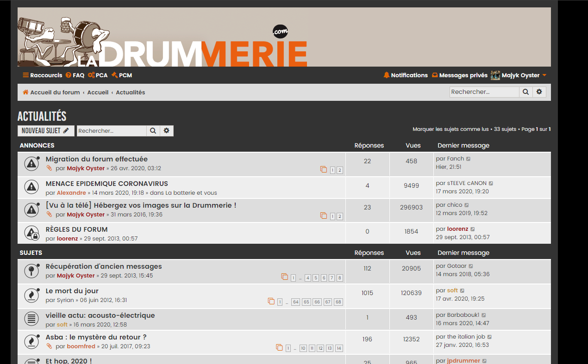View latest post icon in RÈGLES DU FORUM row
Screen dimensions: 588x364
pos(473,229)
